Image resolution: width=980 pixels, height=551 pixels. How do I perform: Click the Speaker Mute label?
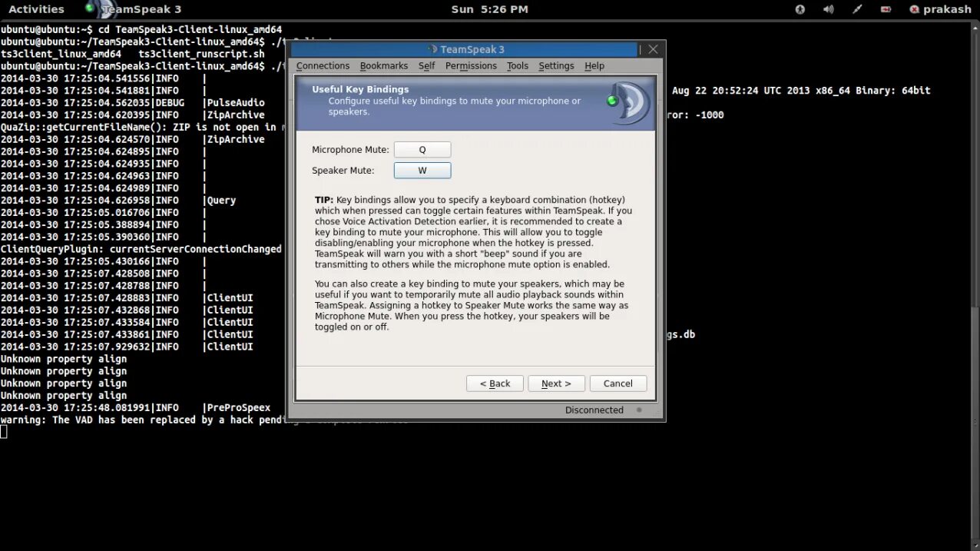pos(343,171)
